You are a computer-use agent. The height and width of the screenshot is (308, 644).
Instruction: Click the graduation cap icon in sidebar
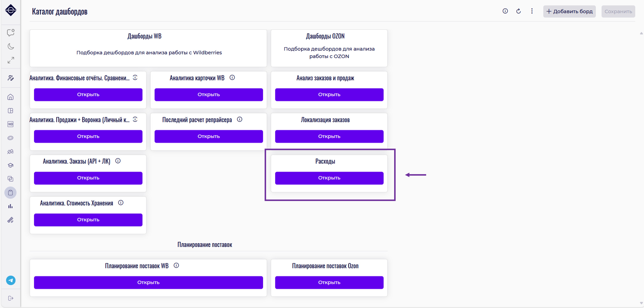(11, 165)
